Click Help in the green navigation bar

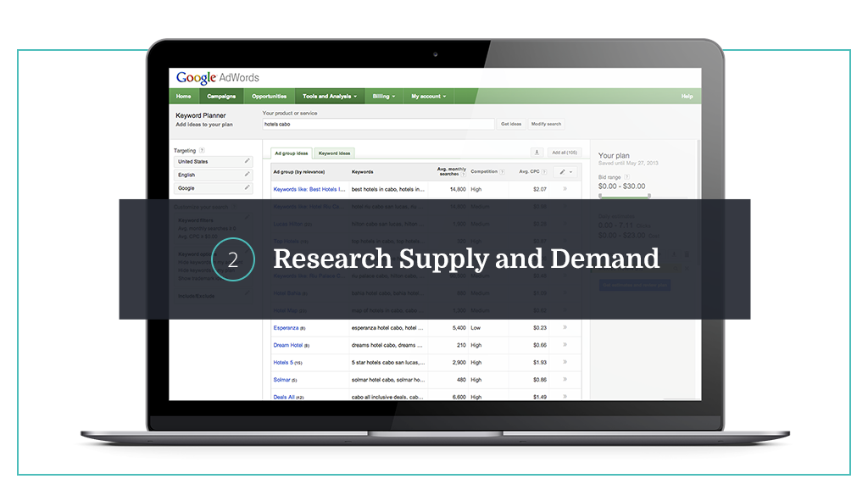click(x=687, y=97)
